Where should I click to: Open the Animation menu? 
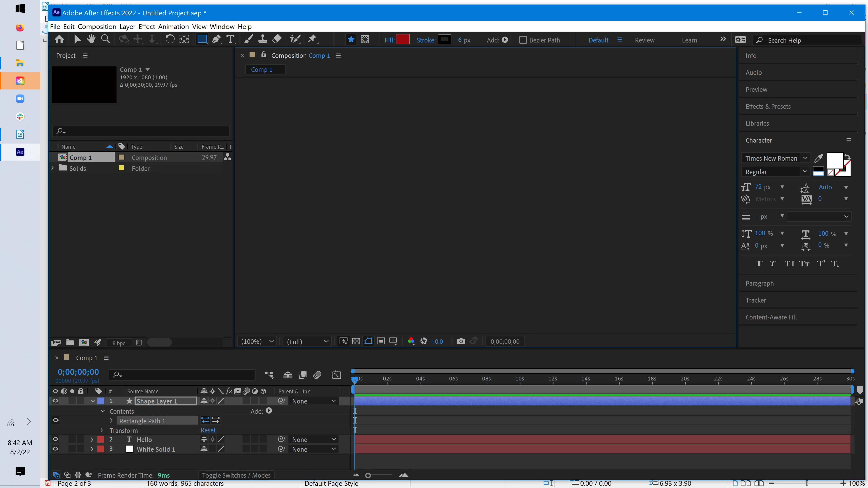pyautogui.click(x=174, y=27)
